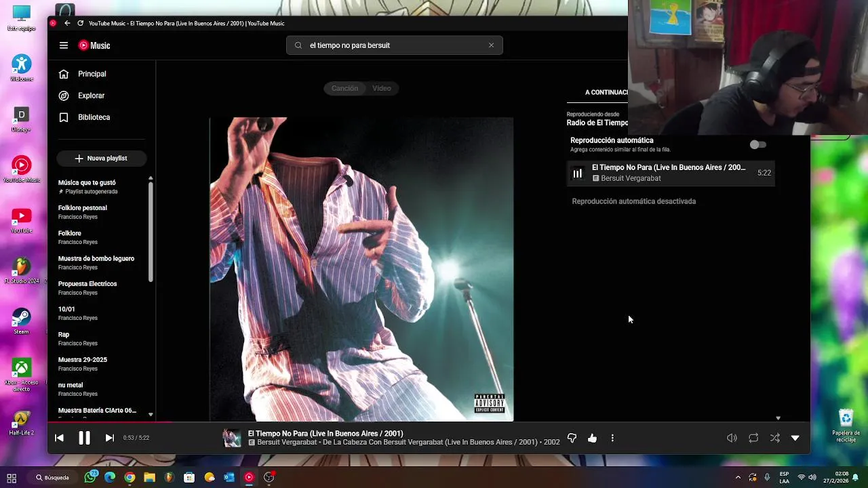Open the Disney+ desktop shortcut

pyautogui.click(x=22, y=119)
